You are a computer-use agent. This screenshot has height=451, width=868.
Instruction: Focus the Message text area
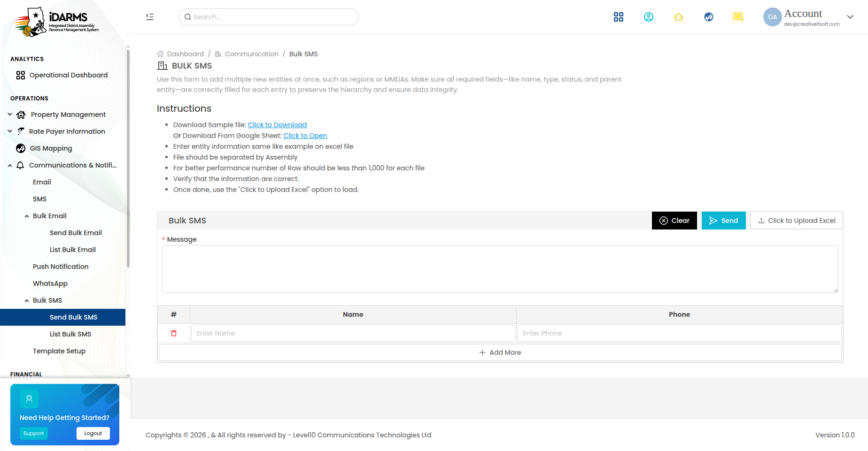click(500, 269)
